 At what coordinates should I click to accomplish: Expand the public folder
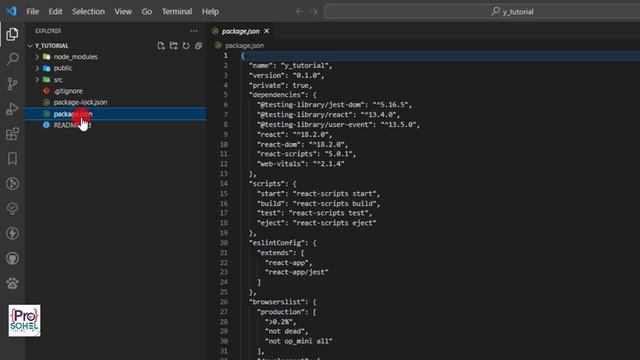click(37, 68)
